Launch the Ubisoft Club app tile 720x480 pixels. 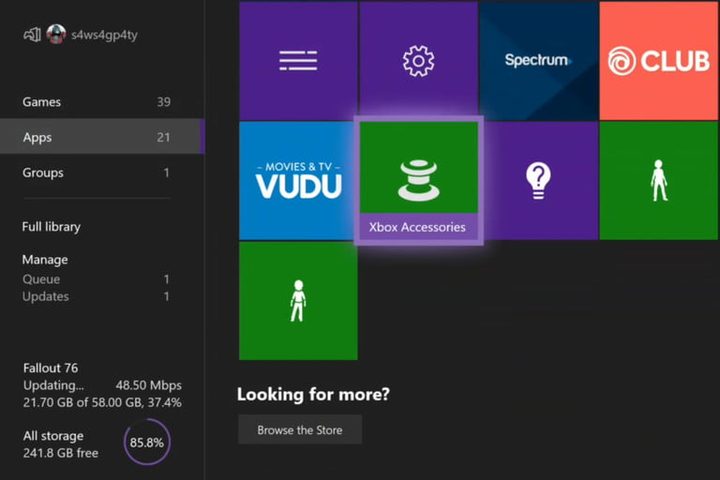(x=659, y=61)
